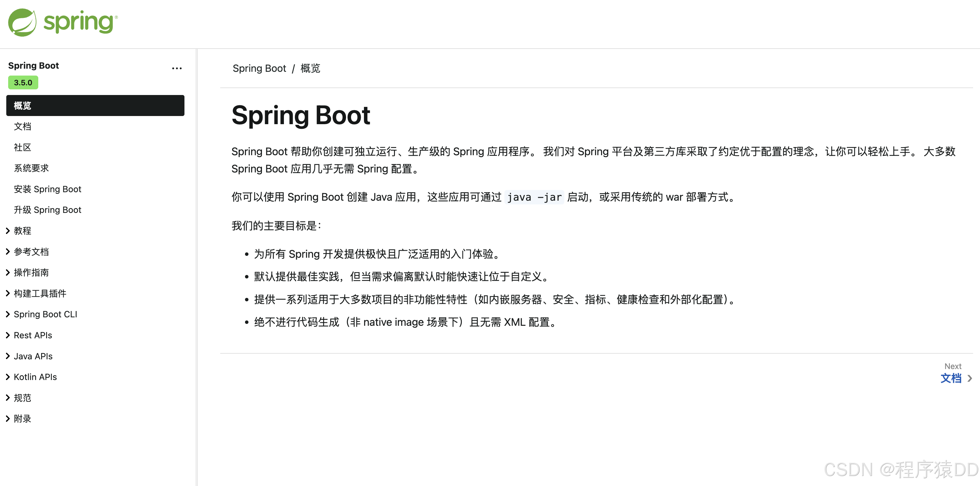Expand the 参考文档 tree item
Screen dimensions: 980x486
(x=8, y=251)
